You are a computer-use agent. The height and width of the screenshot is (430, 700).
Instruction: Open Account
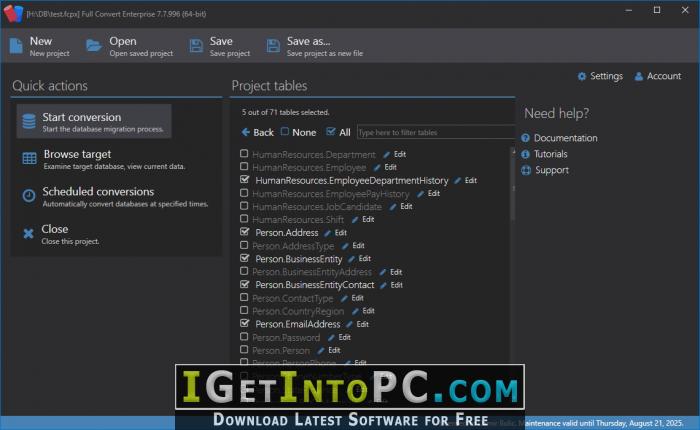click(x=658, y=76)
